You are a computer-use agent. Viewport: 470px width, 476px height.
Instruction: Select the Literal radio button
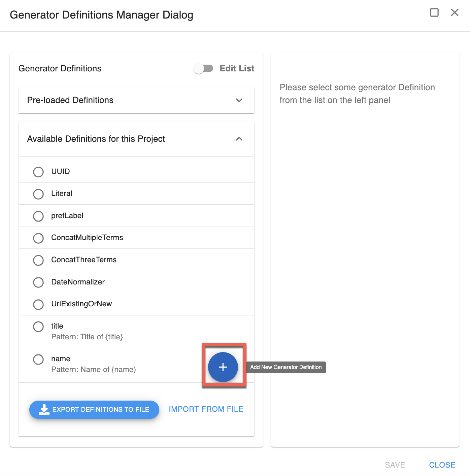(x=38, y=194)
